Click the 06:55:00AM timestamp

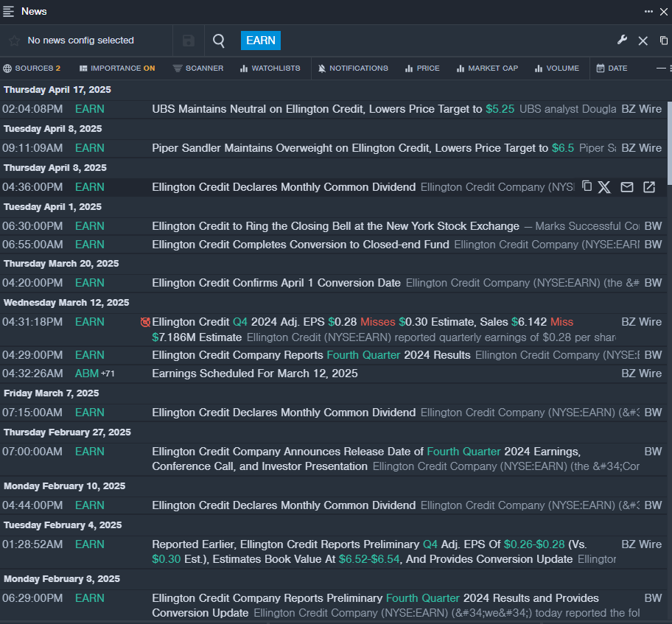[x=32, y=245]
